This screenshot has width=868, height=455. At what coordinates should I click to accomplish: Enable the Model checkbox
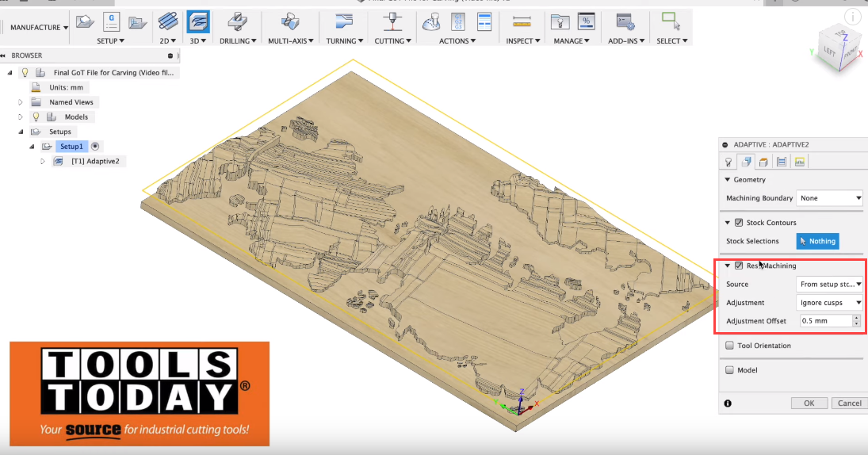729,369
